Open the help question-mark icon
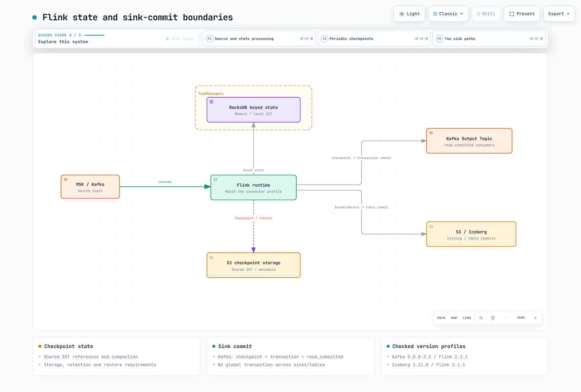The image size is (581, 392). tap(493, 318)
